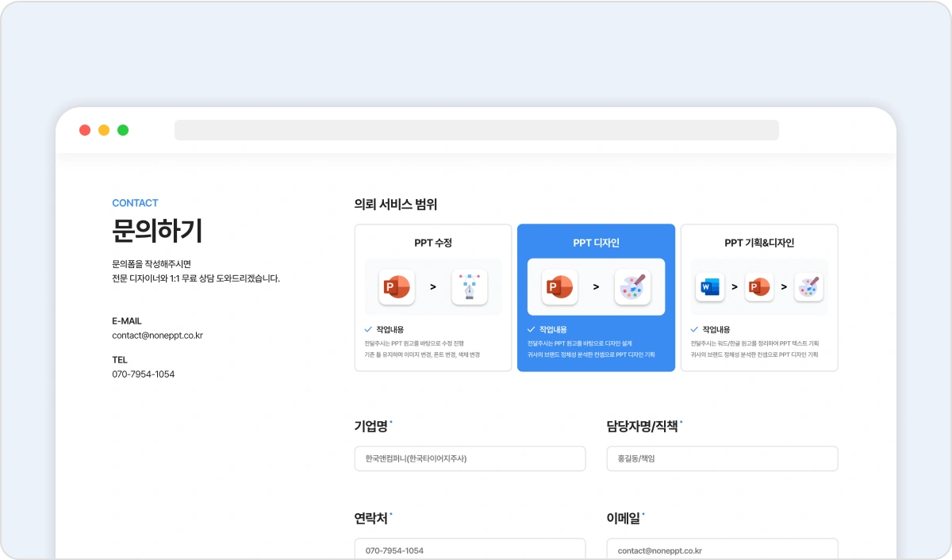Click PowerPoint icon in PPT 기획&디자인 card
The width and height of the screenshot is (952, 560).
pos(759,286)
